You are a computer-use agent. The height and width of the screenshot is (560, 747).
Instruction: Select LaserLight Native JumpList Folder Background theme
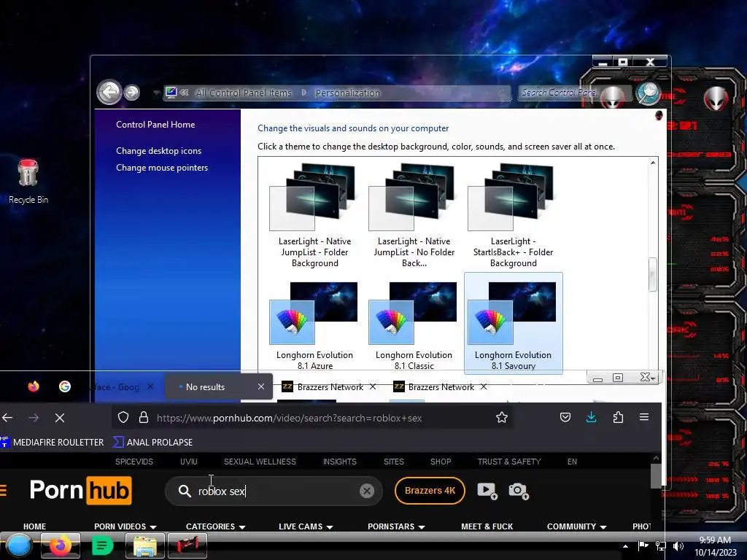(315, 215)
